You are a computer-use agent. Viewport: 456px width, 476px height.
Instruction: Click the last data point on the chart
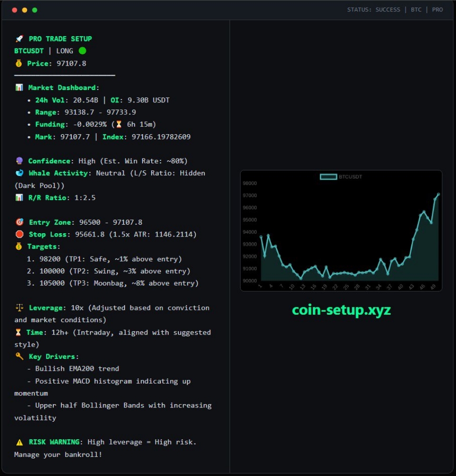(438, 194)
